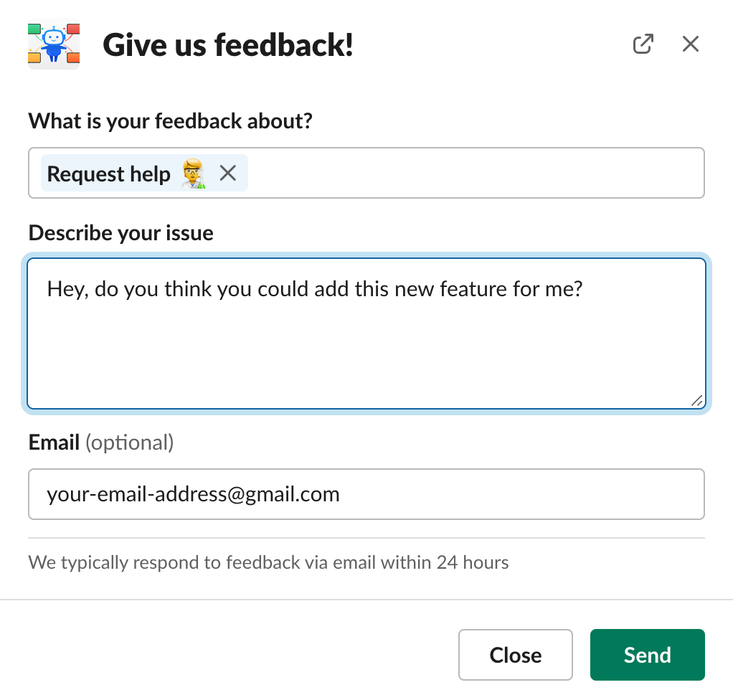Click the your-email-address@gmail.com text

coord(193,494)
